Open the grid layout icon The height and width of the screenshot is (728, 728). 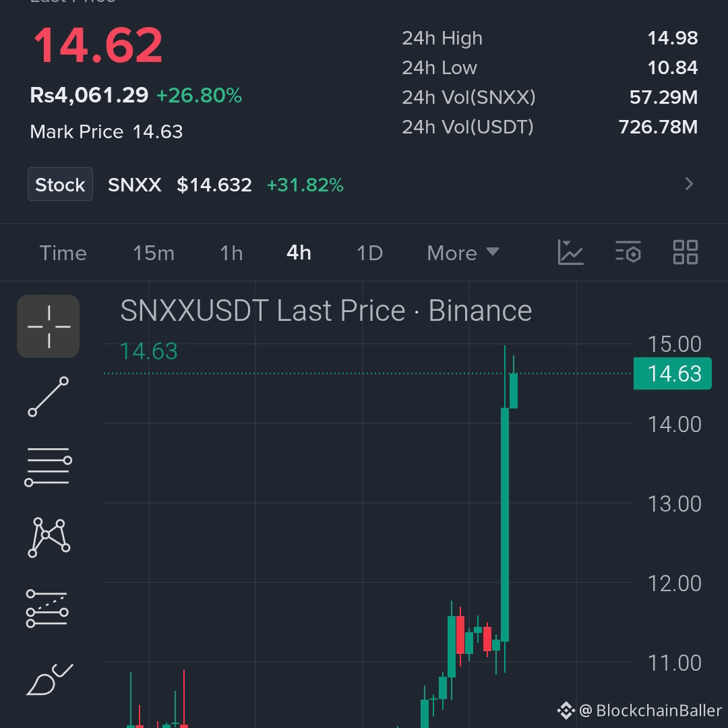(x=686, y=252)
